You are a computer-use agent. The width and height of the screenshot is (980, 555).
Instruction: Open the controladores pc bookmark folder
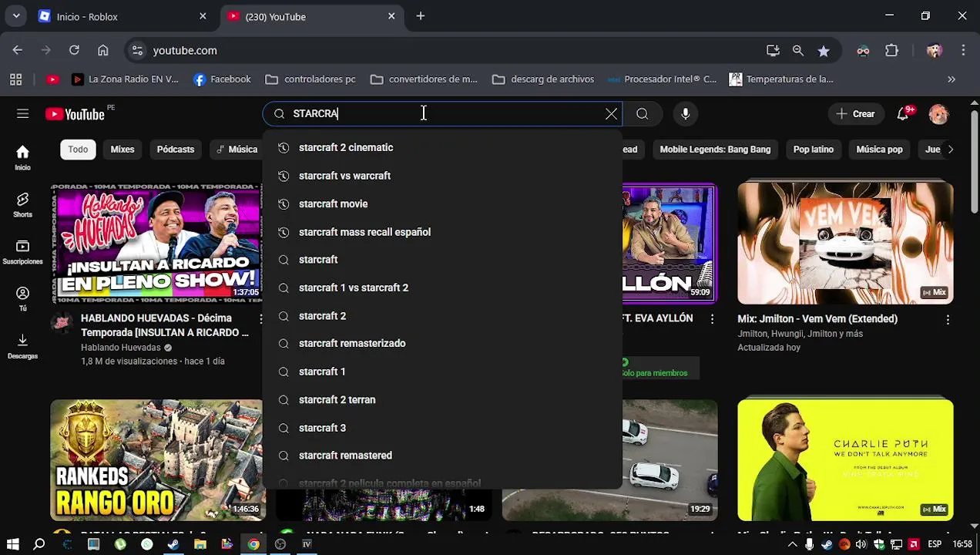[x=310, y=79]
